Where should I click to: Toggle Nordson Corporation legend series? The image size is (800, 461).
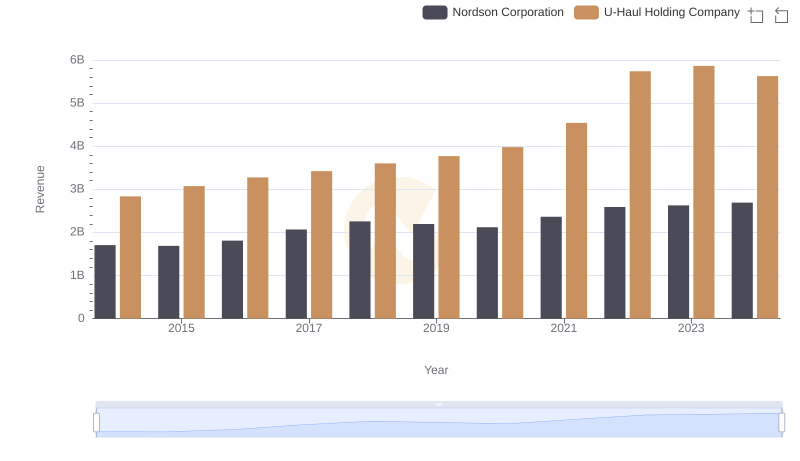point(493,12)
